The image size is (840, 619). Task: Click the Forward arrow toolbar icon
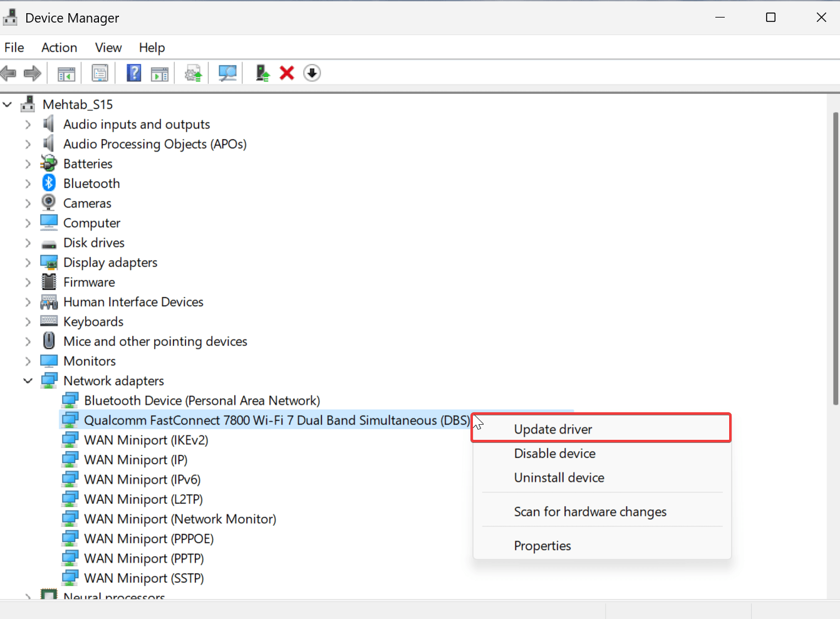(x=33, y=73)
